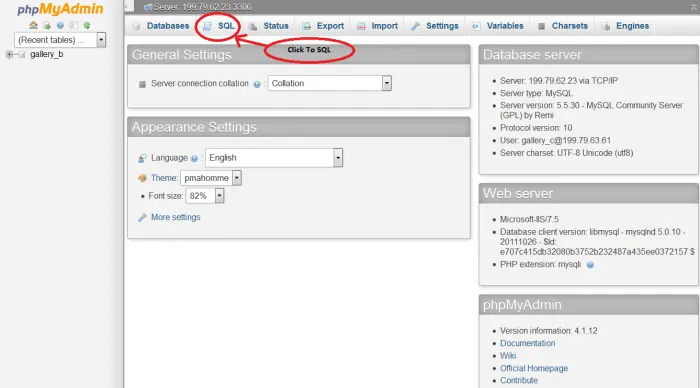Open the Wiki link
The image size is (700, 388).
pos(508,355)
